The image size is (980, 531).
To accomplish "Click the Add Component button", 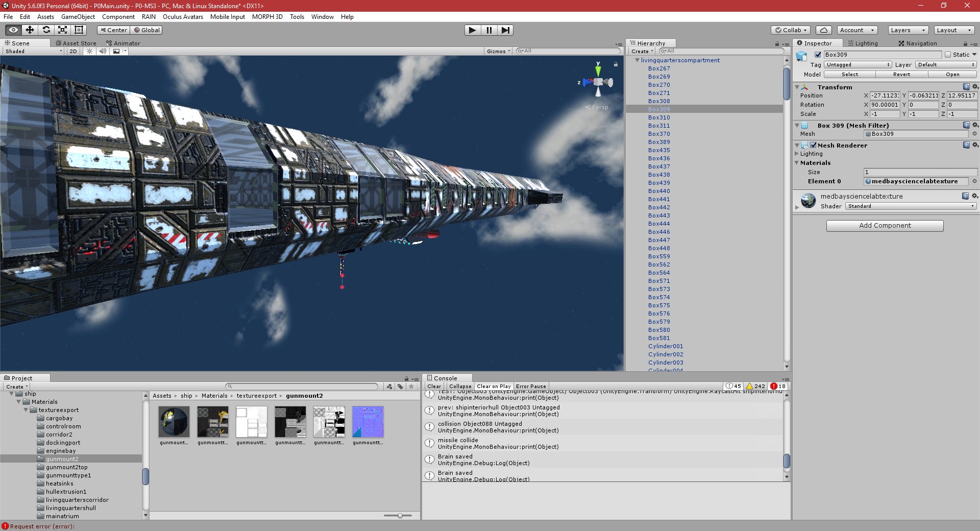I will [885, 225].
